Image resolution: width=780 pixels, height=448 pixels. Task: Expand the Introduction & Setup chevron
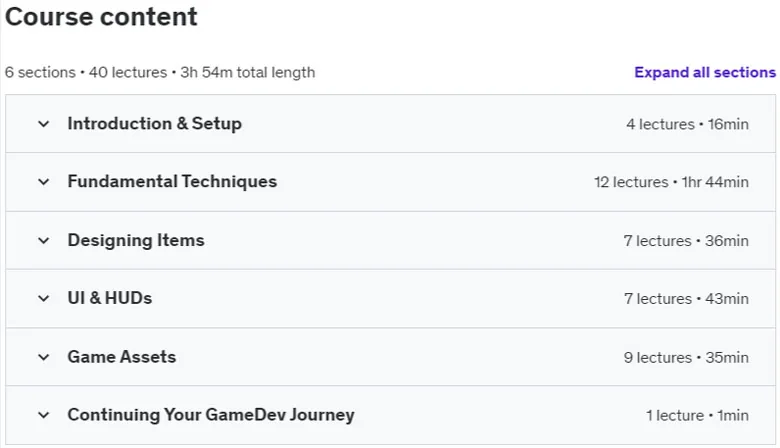44,124
